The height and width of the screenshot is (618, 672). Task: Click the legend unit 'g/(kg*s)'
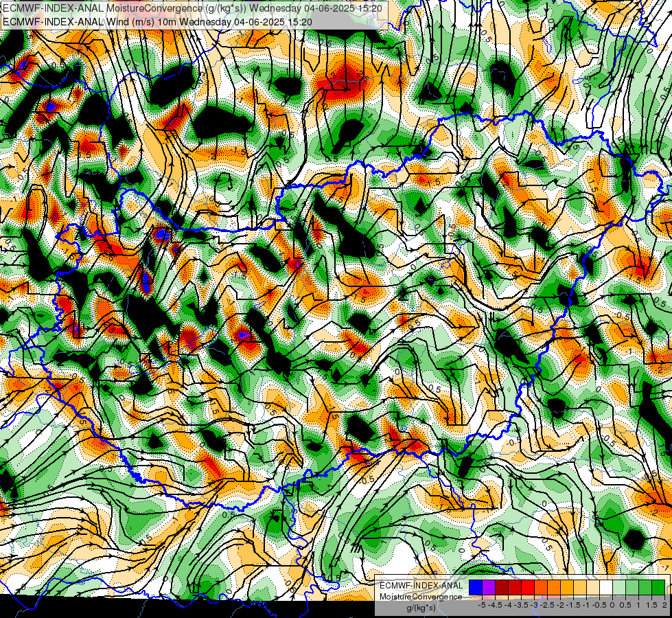click(421, 608)
